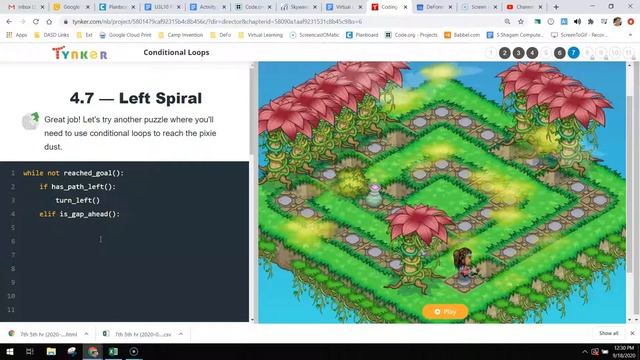
Task: Switch to Excel on the taskbar
Action: coord(113,351)
